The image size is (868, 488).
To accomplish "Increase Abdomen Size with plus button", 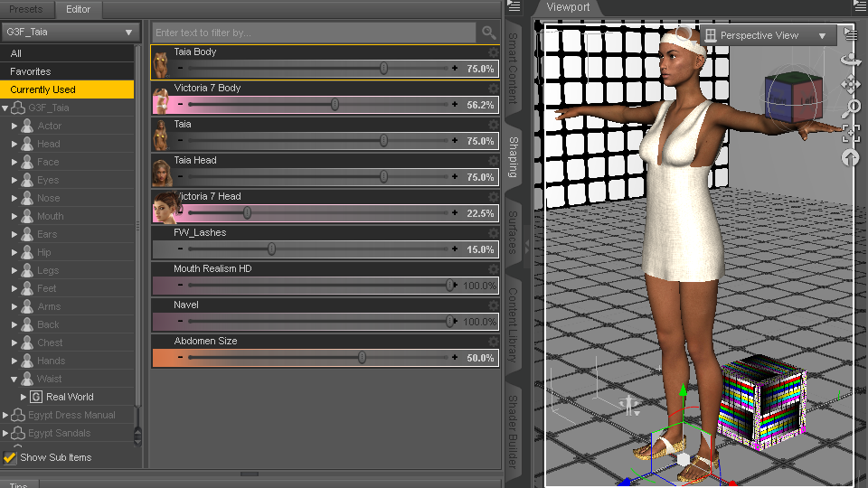I will pyautogui.click(x=455, y=358).
